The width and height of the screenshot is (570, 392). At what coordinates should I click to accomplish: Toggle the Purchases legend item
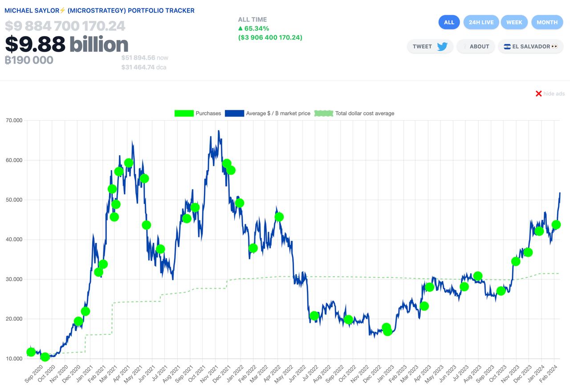coord(198,113)
